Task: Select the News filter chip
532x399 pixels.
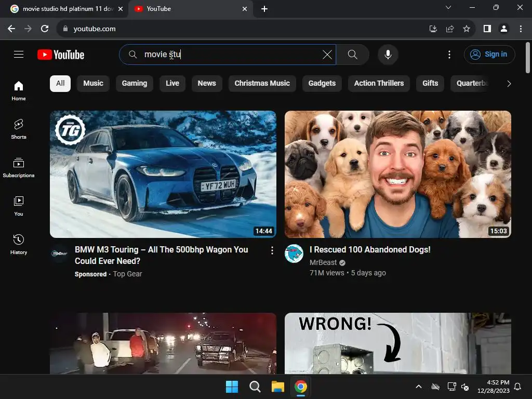Action: point(207,84)
